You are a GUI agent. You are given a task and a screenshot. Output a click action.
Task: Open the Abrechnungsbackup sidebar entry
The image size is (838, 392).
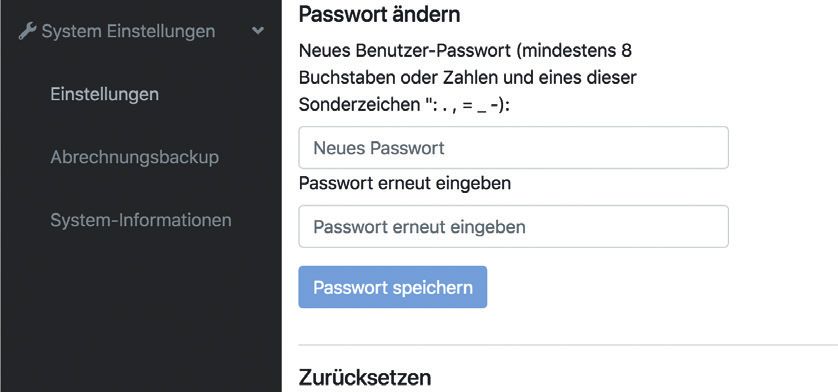click(x=135, y=157)
